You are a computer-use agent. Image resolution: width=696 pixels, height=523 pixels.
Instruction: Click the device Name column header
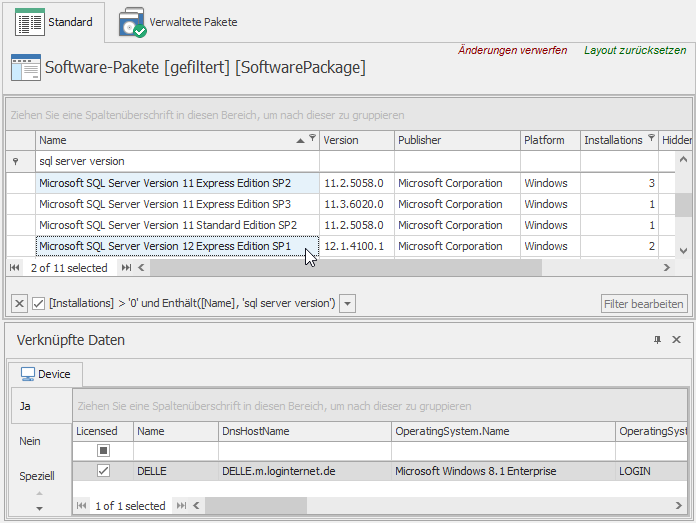pyautogui.click(x=176, y=431)
